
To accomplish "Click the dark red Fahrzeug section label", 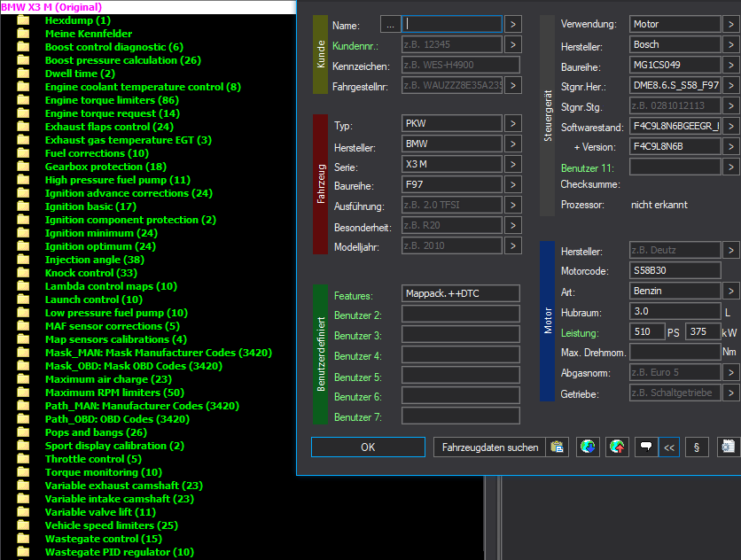I will click(x=322, y=184).
